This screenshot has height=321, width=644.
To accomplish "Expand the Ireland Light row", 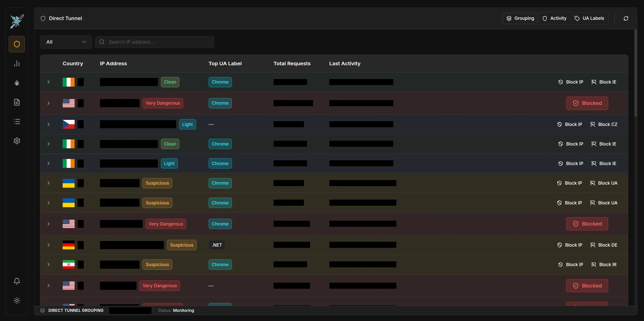I will click(x=48, y=163).
